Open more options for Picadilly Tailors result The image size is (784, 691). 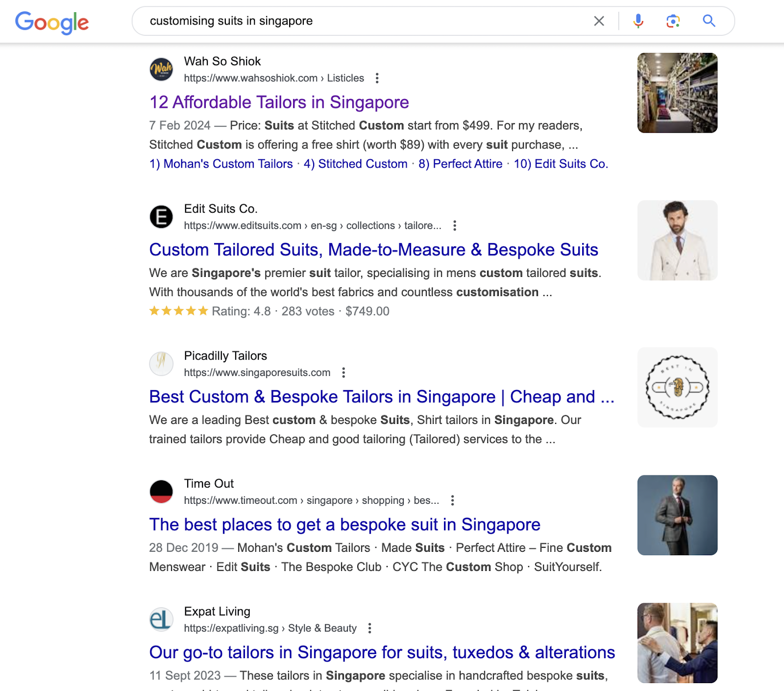pyautogui.click(x=343, y=372)
